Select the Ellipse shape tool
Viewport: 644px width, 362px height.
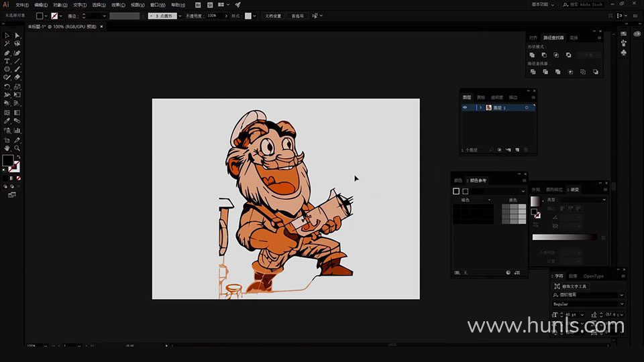7,69
